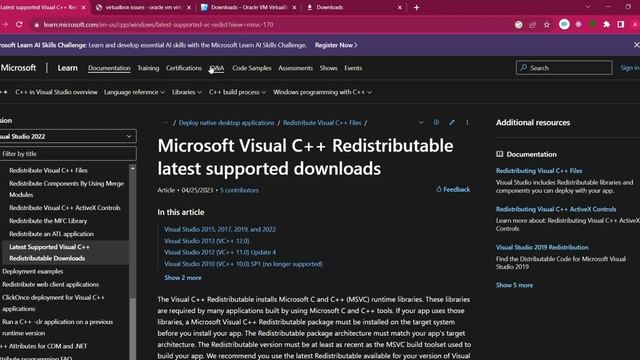Click the Feedback button
This screenshot has height=360, width=640.
[x=453, y=189]
